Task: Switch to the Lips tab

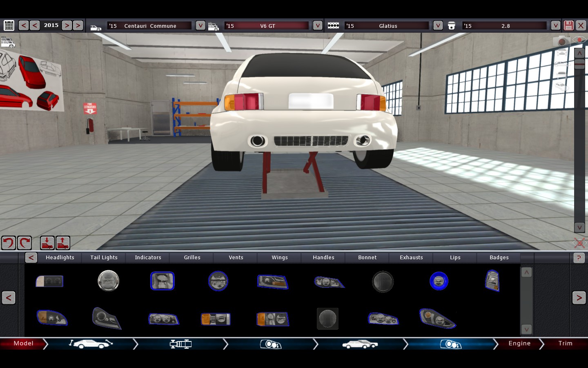Action: pyautogui.click(x=455, y=258)
